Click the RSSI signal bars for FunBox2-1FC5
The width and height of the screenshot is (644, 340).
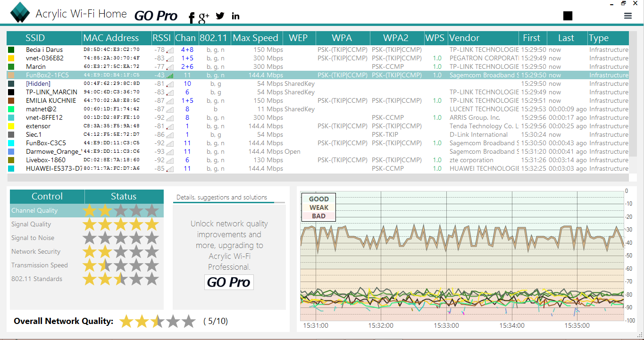(x=170, y=75)
